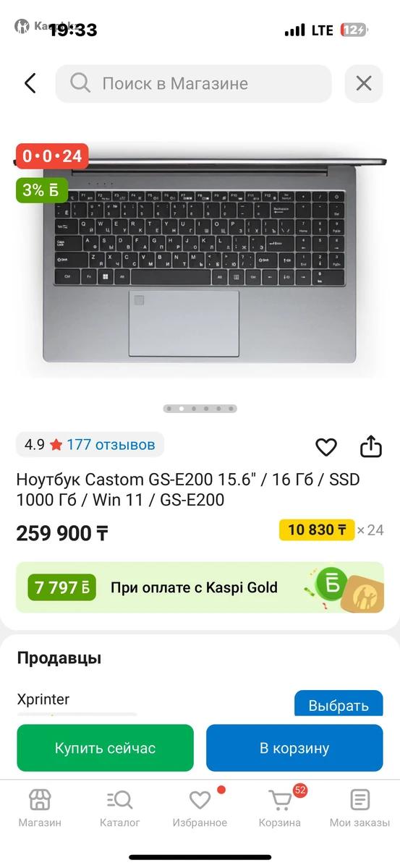The width and height of the screenshot is (400, 868).
Task: Tap the laptop product photo
Action: (x=200, y=260)
